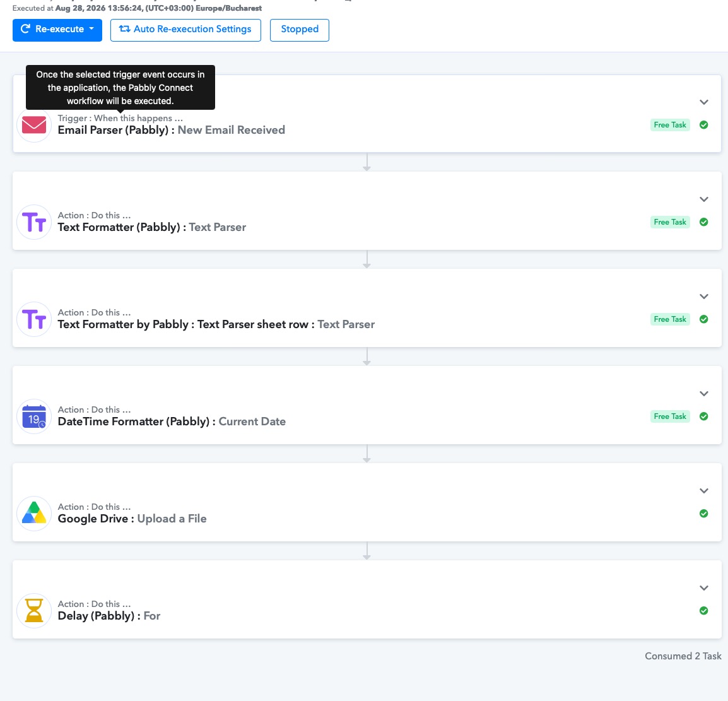The image size is (728, 701).
Task: Expand the Google Drive Upload a File step
Action: pos(704,491)
